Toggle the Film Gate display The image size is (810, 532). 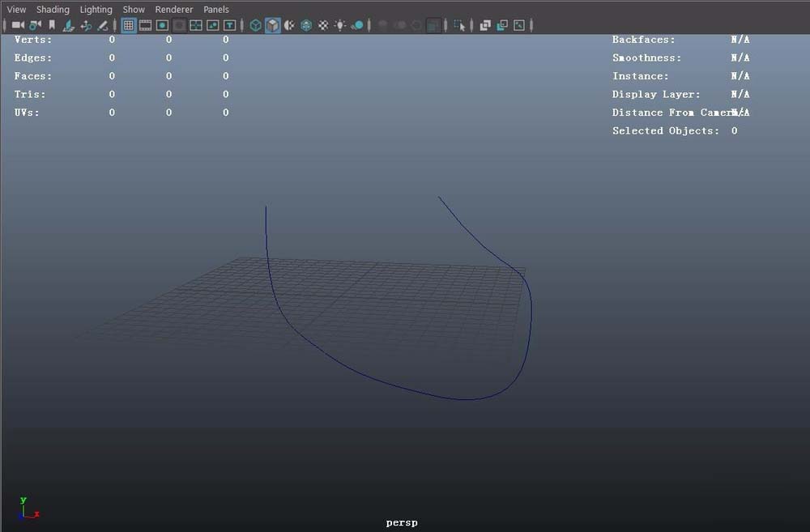(x=145, y=25)
